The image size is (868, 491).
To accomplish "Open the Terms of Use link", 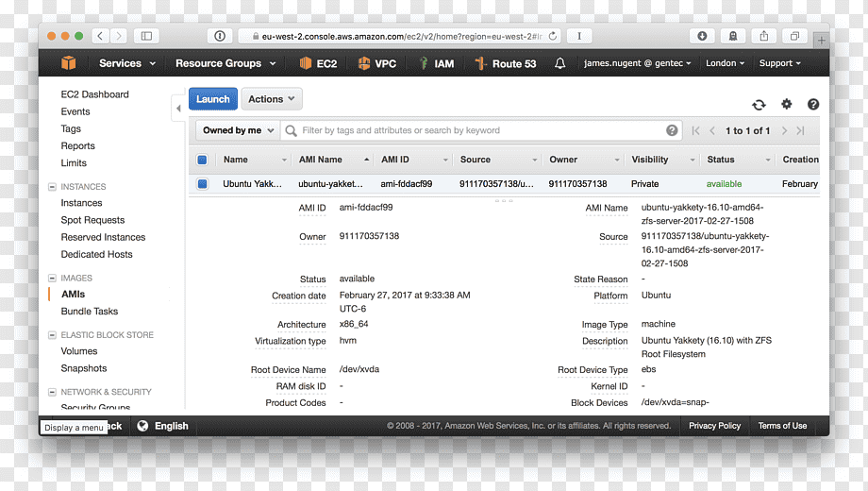I will [x=782, y=426].
